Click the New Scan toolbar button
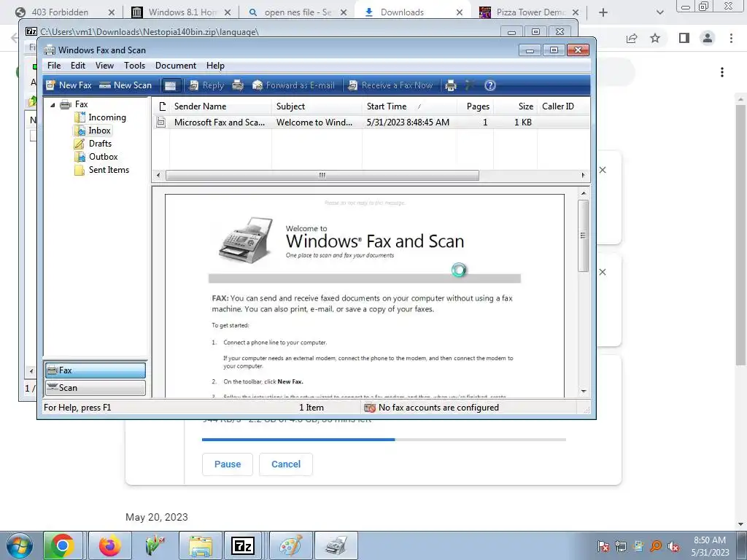747x560 pixels. point(125,85)
